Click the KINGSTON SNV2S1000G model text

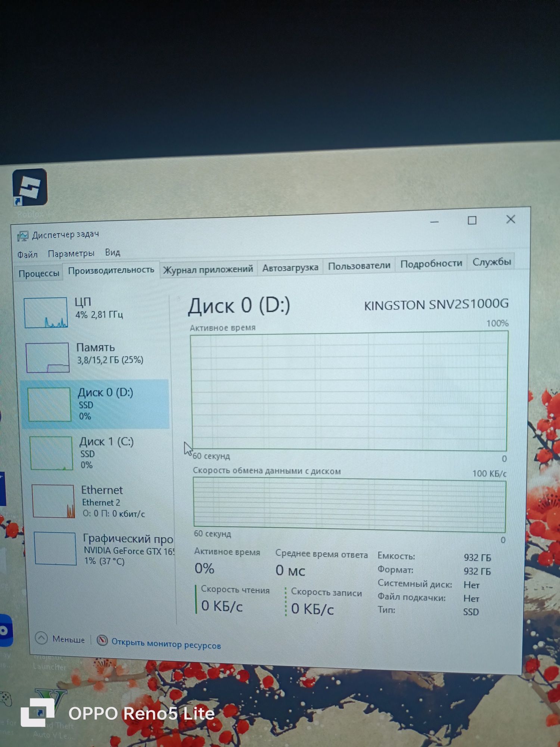(436, 304)
